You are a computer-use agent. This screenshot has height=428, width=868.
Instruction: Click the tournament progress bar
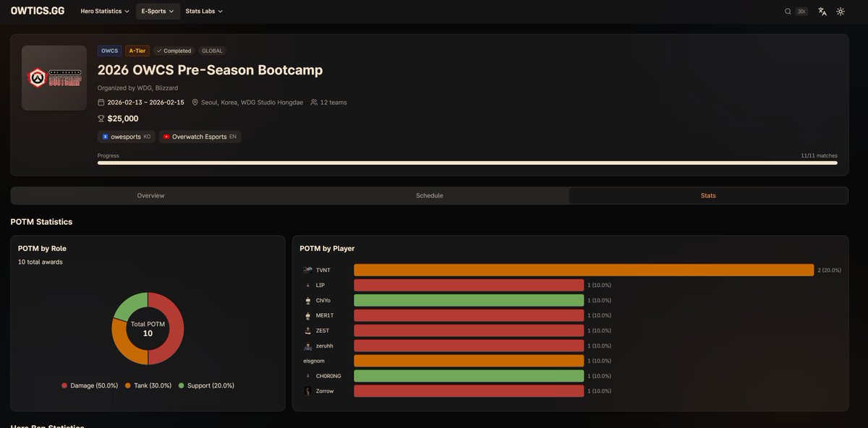point(467,163)
